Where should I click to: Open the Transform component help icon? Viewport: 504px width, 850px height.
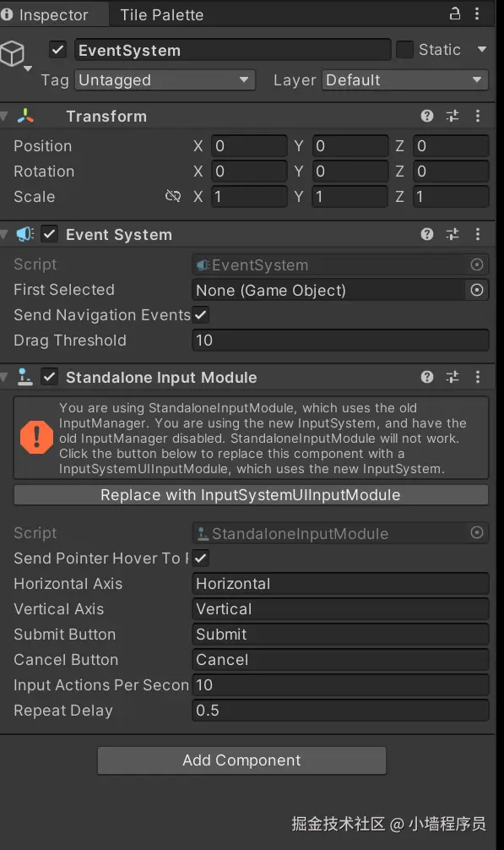(x=426, y=116)
